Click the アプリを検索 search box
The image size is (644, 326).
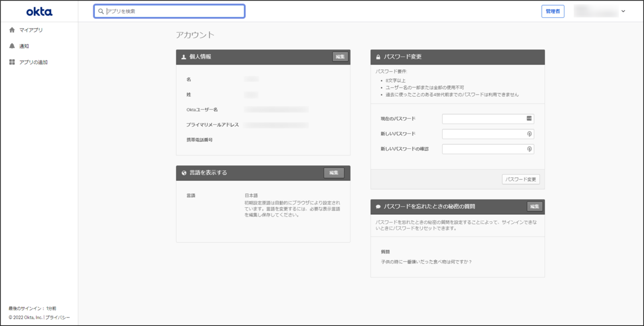click(169, 11)
